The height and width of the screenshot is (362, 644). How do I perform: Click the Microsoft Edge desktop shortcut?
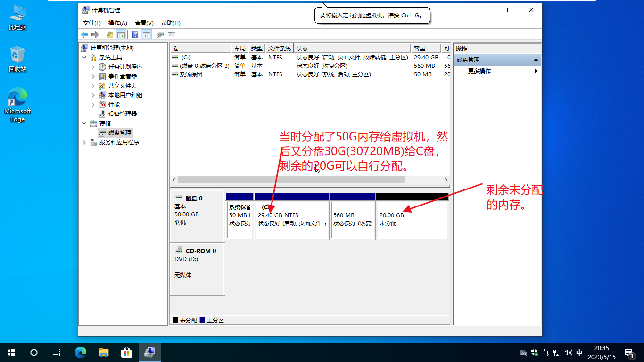17,105
